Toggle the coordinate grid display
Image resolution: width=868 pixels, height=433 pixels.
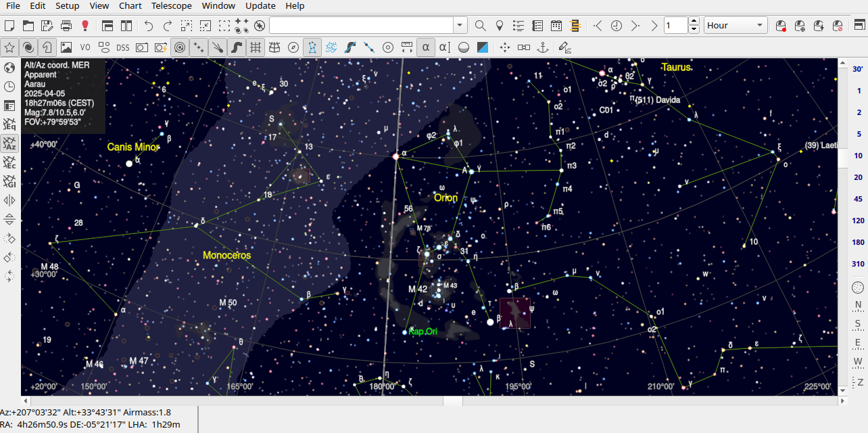coord(255,47)
